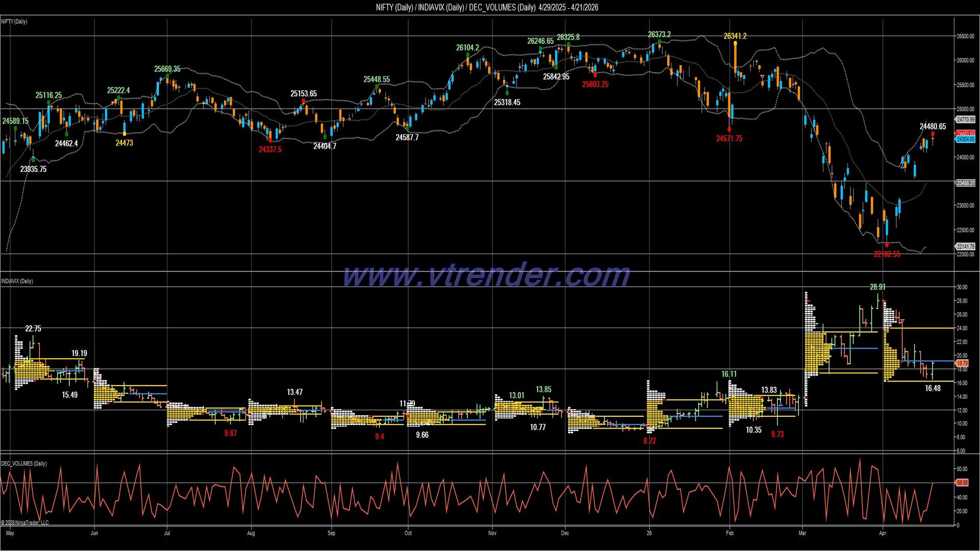
Task: Click the Mar label on time axis
Action: pos(803,533)
